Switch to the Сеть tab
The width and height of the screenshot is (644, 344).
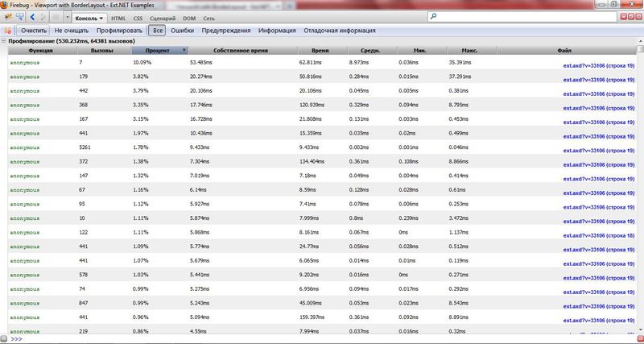coord(208,19)
